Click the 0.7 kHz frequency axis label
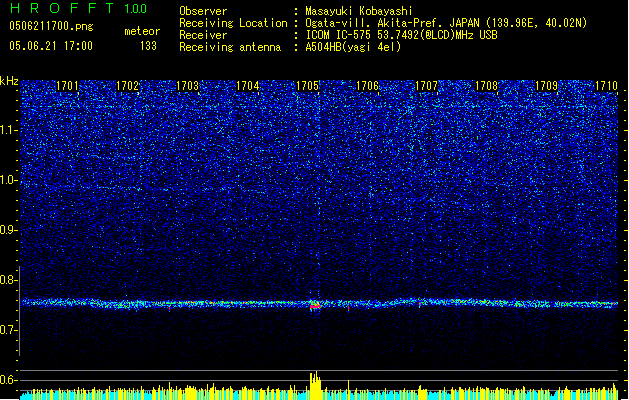Image resolution: width=629 pixels, height=400 pixels. (x=9, y=330)
